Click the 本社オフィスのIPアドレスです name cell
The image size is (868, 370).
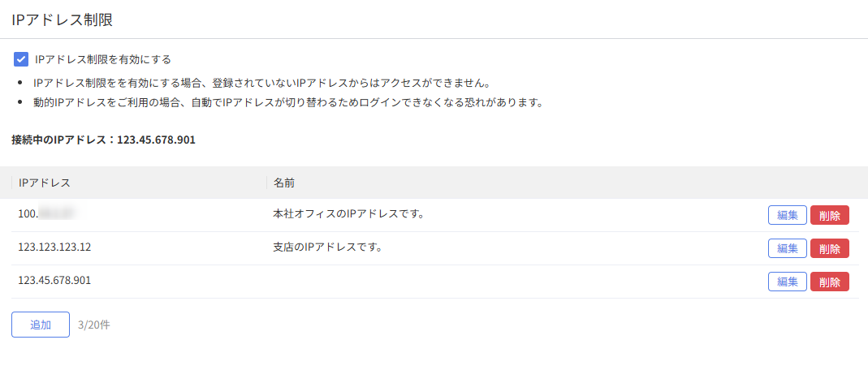click(350, 215)
